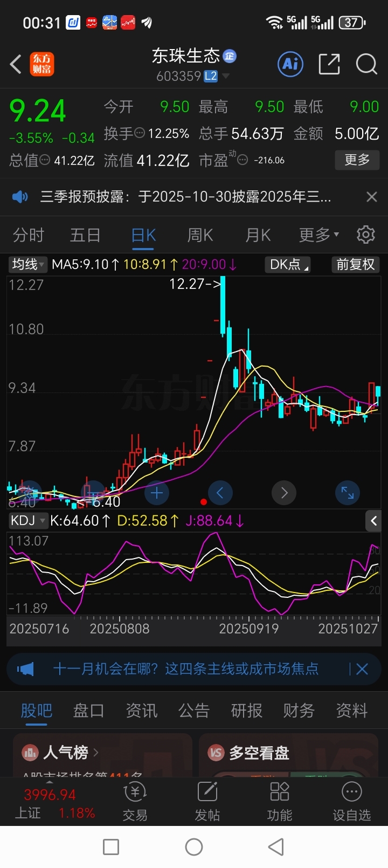Image resolution: width=388 pixels, height=868 pixels.
Task: Open the 东方财富 orange logo
Action: pyautogui.click(x=42, y=64)
